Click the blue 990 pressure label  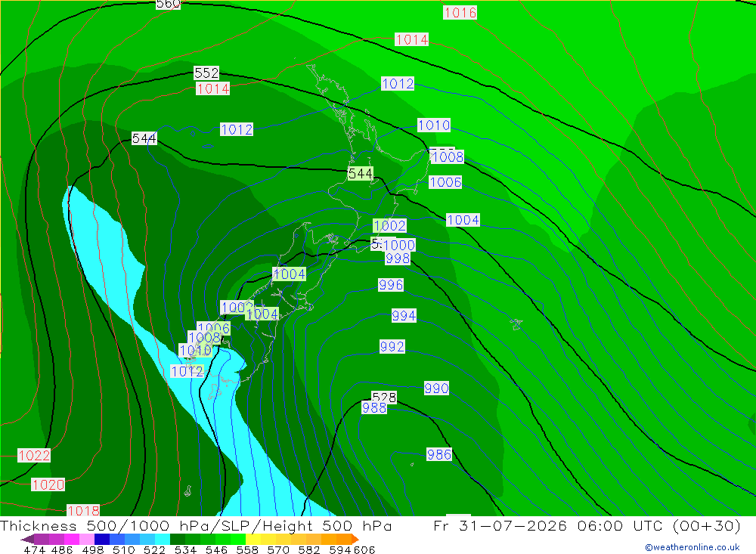[x=436, y=388]
